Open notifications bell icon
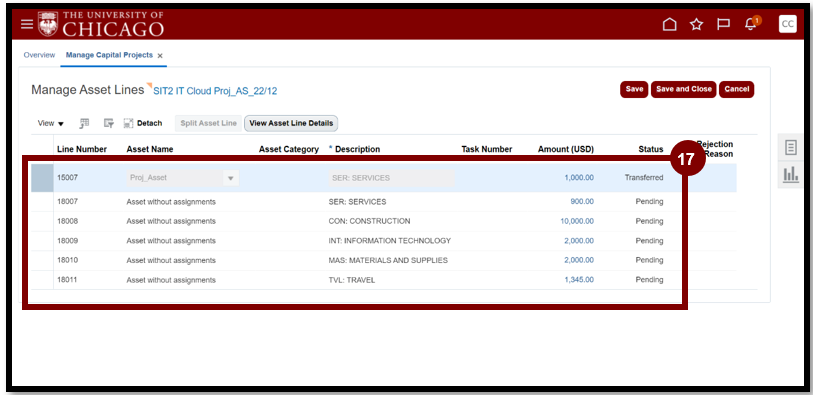 click(x=750, y=24)
